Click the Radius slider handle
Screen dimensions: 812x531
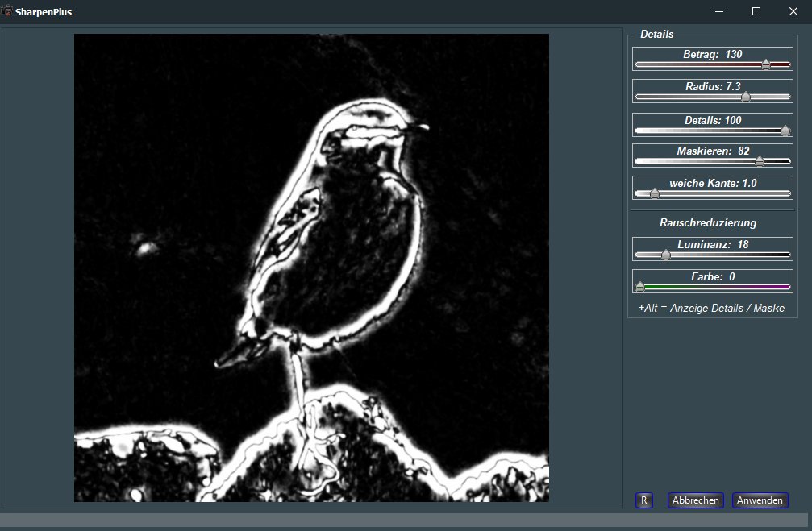pyautogui.click(x=746, y=97)
